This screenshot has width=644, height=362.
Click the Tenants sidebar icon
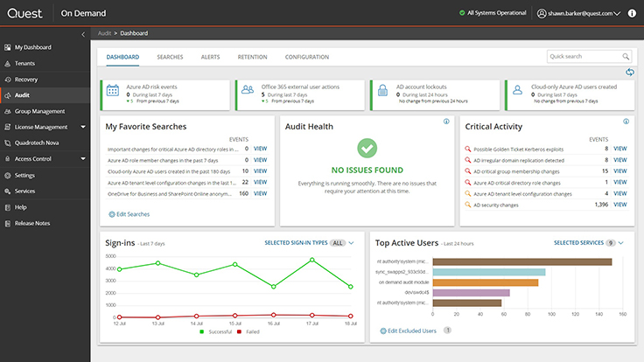tap(7, 64)
